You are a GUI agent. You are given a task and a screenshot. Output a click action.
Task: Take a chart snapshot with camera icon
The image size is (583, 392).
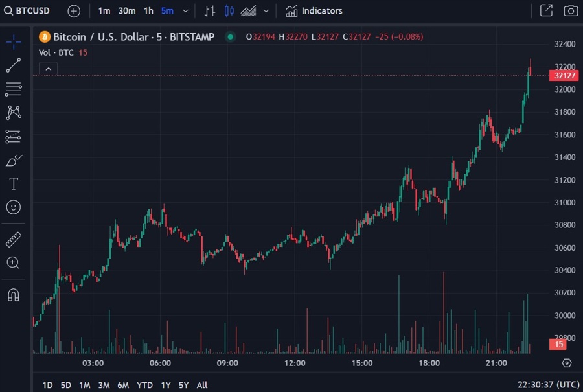pyautogui.click(x=571, y=10)
